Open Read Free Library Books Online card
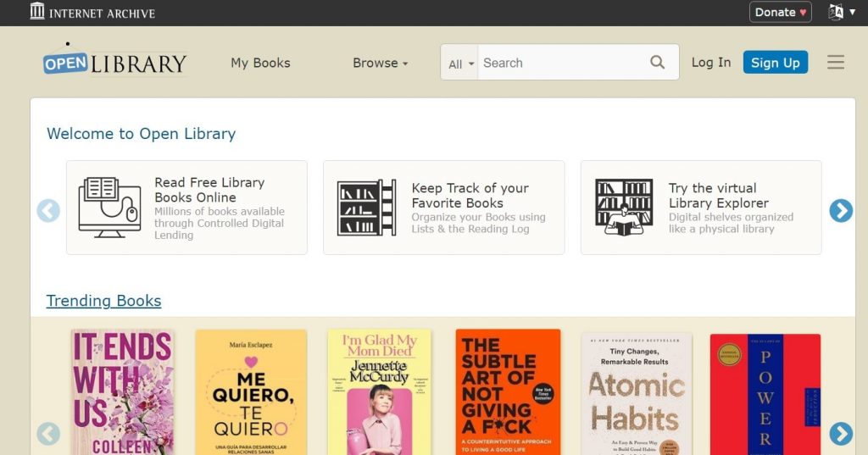This screenshot has height=455, width=868. [186, 208]
